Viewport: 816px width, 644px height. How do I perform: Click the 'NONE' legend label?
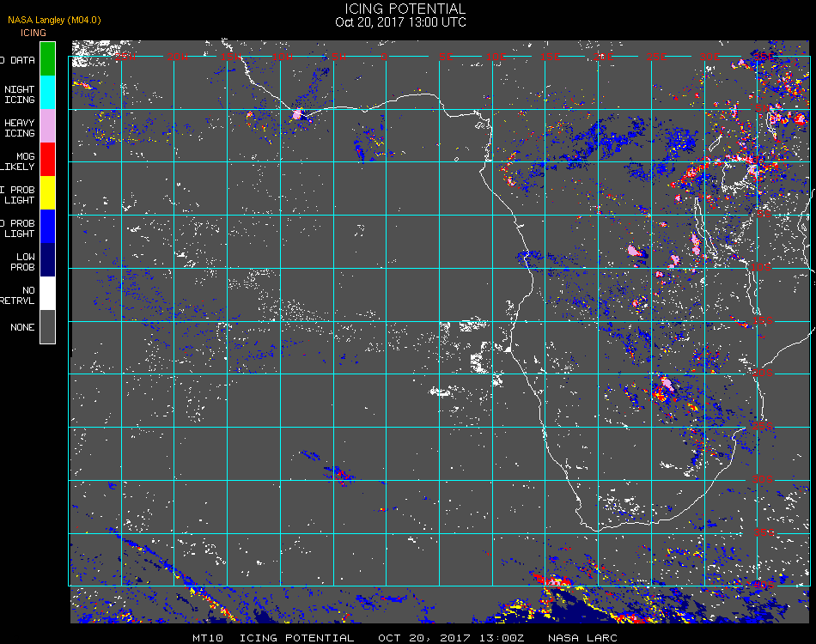(22, 327)
